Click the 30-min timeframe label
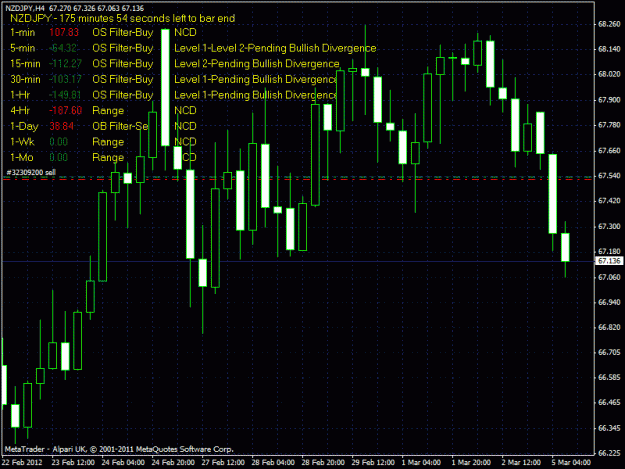This screenshot has width=625, height=469. point(26,80)
